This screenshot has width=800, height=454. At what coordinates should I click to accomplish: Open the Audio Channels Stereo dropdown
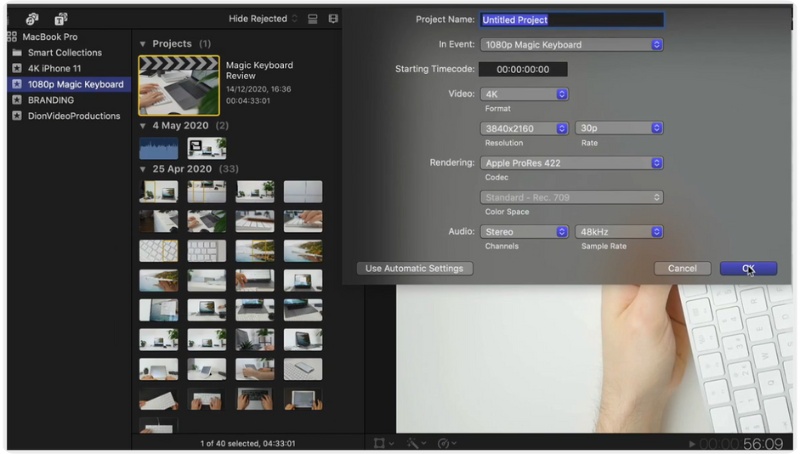coord(524,232)
